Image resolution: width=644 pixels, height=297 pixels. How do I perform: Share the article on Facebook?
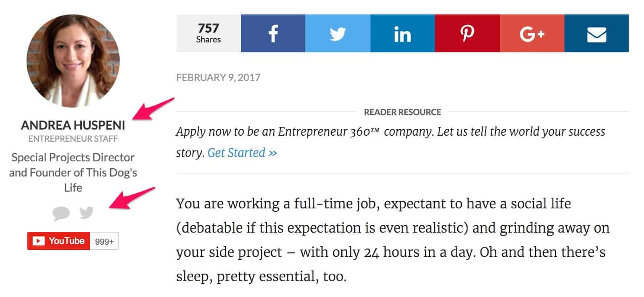273,33
